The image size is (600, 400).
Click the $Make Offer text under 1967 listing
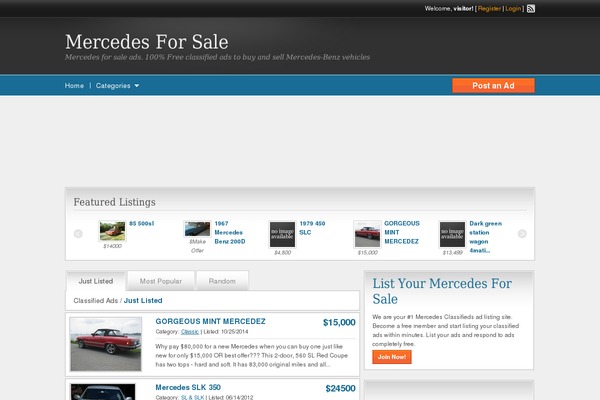click(x=197, y=246)
